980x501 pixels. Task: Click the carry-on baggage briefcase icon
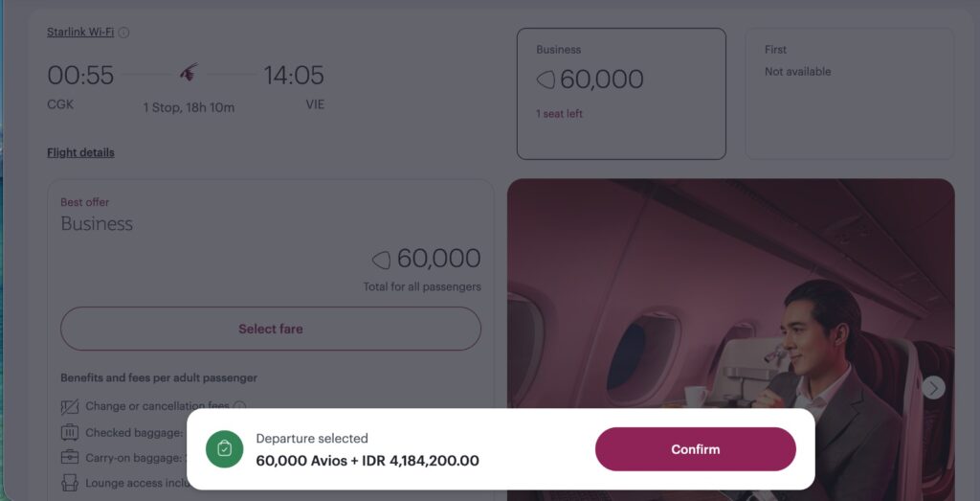69,457
